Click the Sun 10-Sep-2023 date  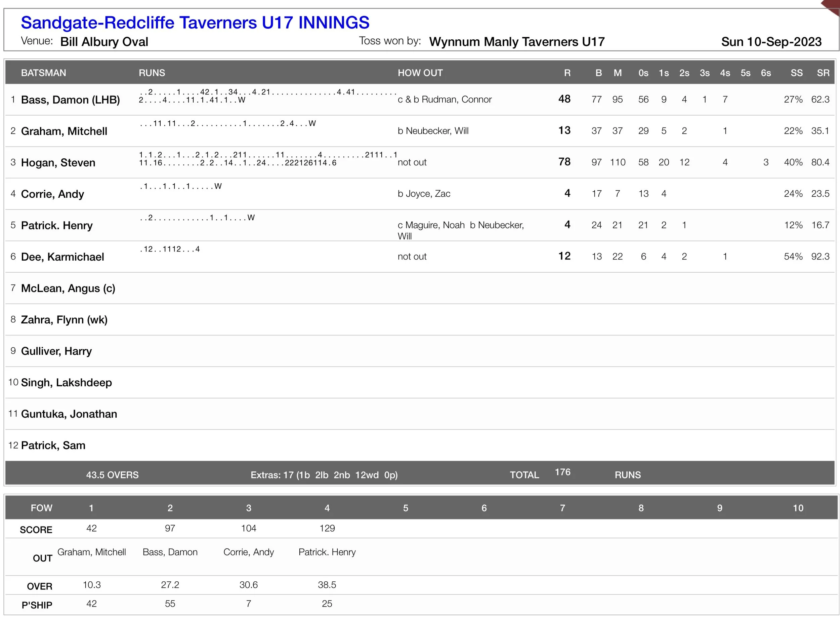771,41
